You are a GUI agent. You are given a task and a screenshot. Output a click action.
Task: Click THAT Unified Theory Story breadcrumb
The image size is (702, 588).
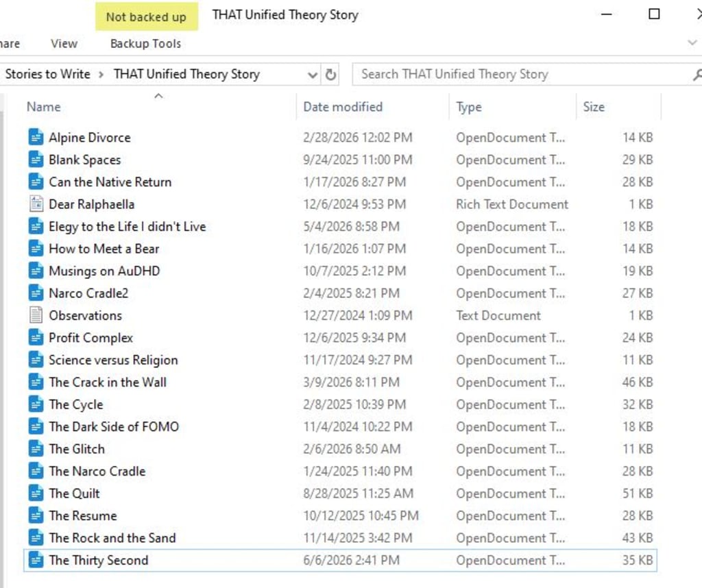(x=186, y=74)
